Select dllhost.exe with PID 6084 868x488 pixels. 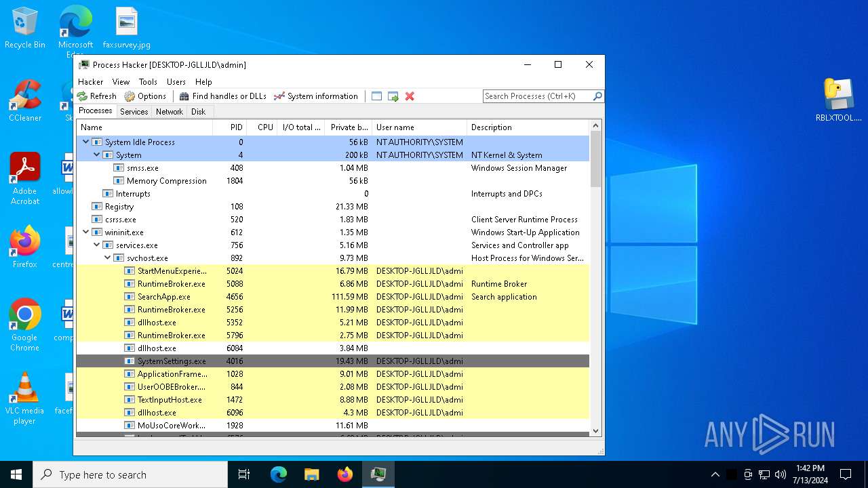click(x=332, y=348)
